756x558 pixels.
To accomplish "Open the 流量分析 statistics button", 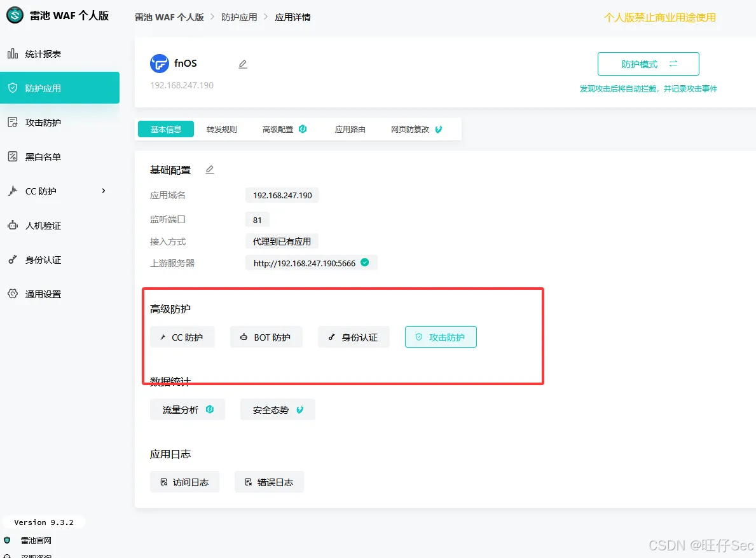I will coord(188,409).
